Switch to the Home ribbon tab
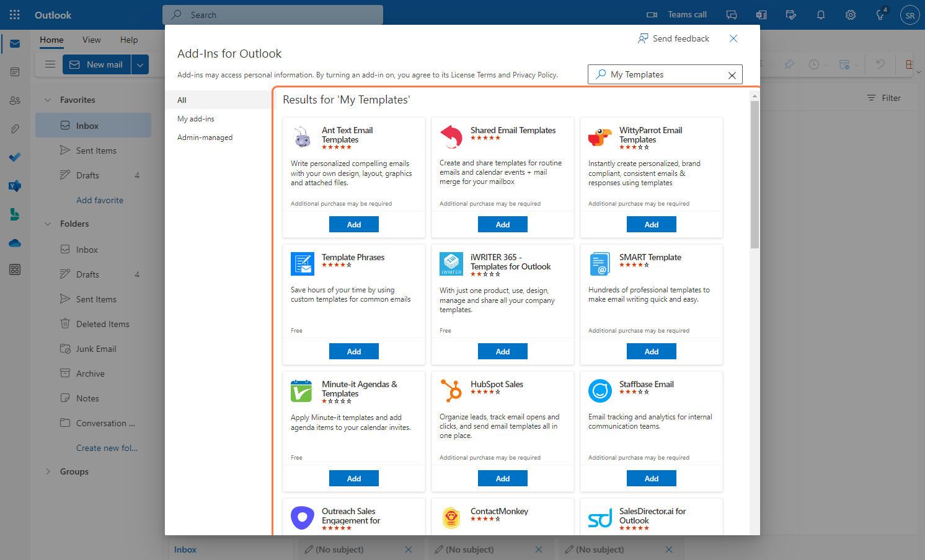 pyautogui.click(x=51, y=40)
